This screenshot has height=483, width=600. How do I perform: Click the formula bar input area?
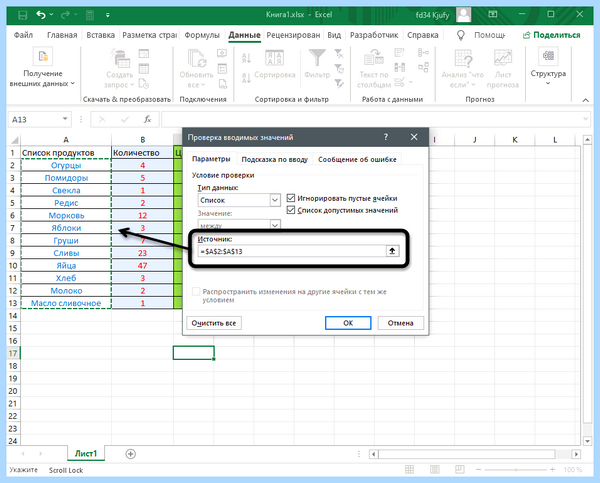pyautogui.click(x=370, y=119)
